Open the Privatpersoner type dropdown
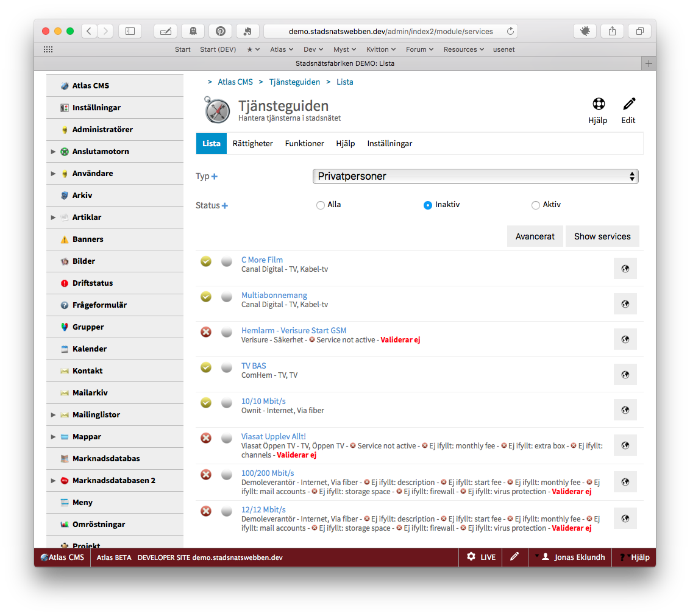 point(475,177)
